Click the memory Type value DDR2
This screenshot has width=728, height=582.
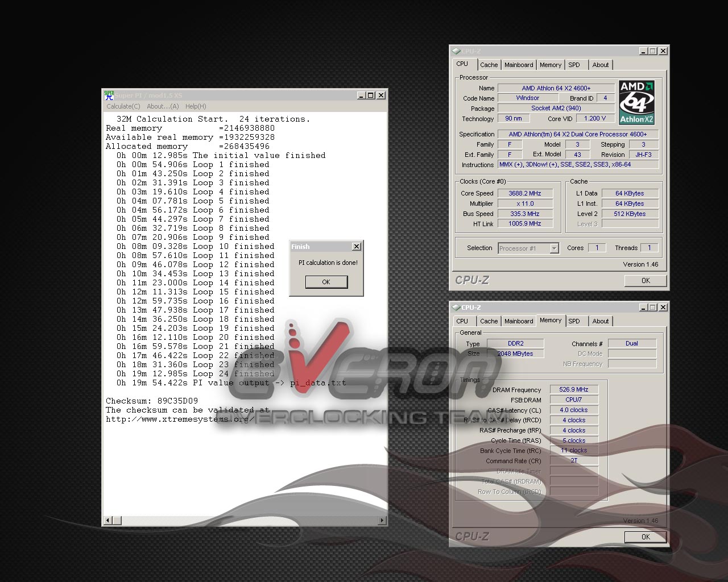click(x=515, y=343)
